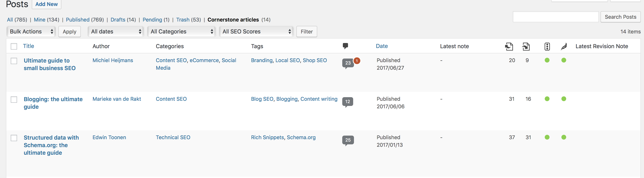The width and height of the screenshot is (644, 178).
Task: Click the incoming internal links column icon
Action: pos(526,46)
